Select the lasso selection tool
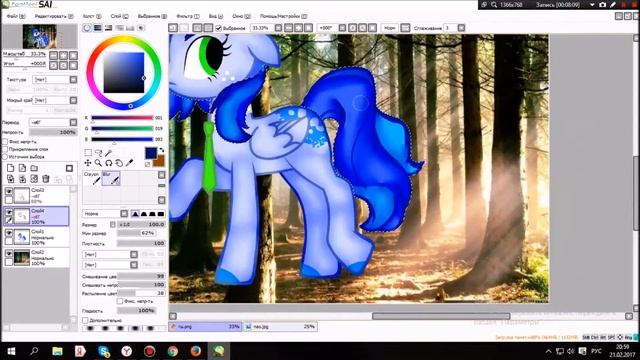This screenshot has height=360, width=640. click(98, 153)
